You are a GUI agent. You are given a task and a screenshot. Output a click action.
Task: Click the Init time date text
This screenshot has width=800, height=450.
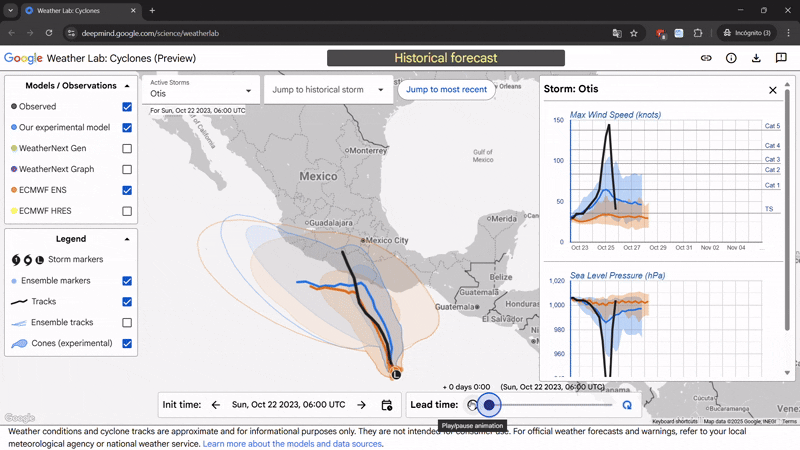(x=288, y=405)
